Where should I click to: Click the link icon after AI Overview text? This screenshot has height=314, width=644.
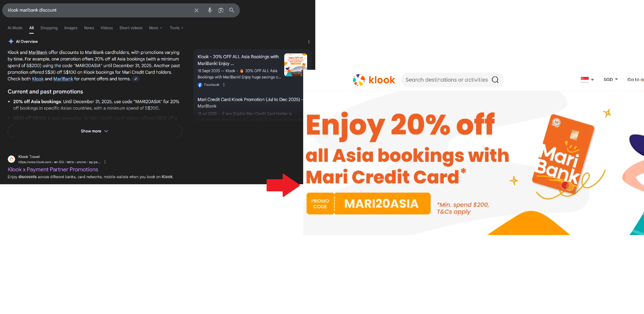tap(136, 79)
